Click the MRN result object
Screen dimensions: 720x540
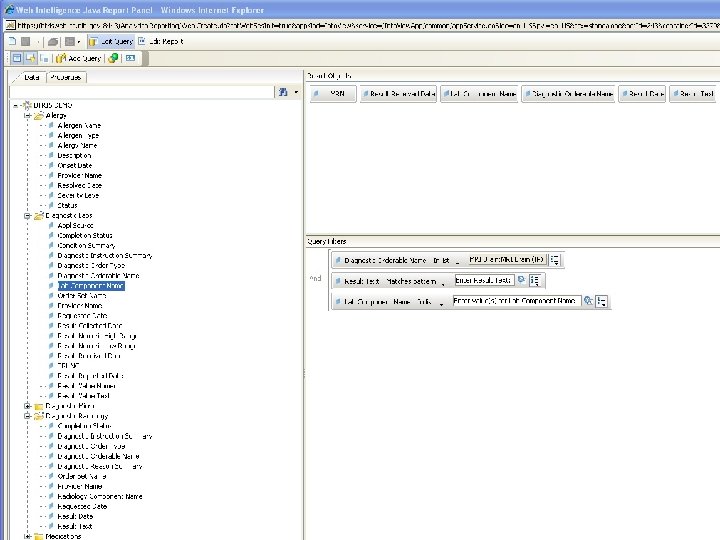pos(333,94)
